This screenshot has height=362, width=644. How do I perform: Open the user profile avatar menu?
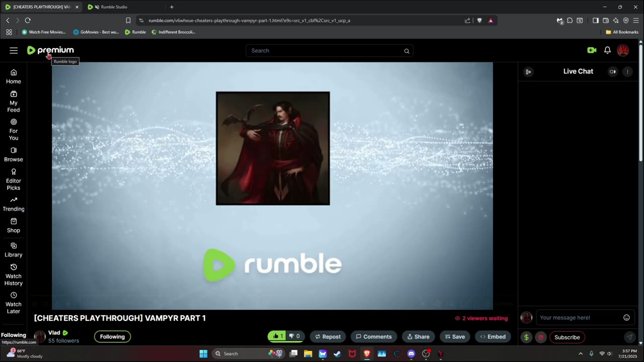coord(623,50)
